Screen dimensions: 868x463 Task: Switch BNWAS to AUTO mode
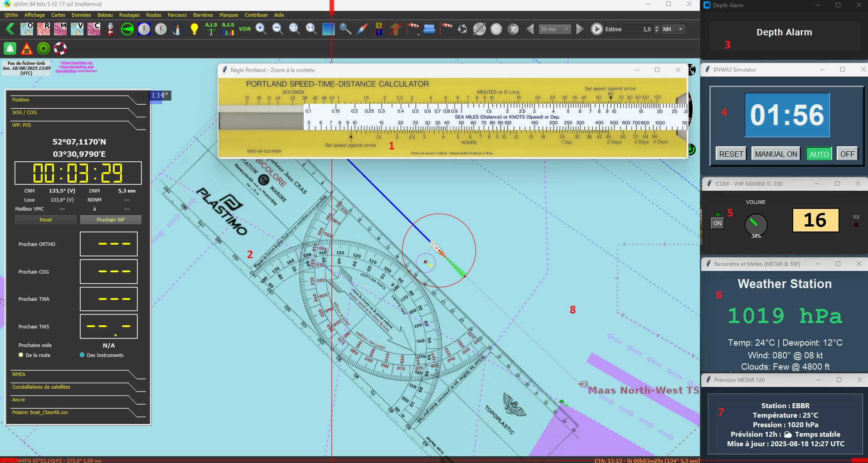819,154
